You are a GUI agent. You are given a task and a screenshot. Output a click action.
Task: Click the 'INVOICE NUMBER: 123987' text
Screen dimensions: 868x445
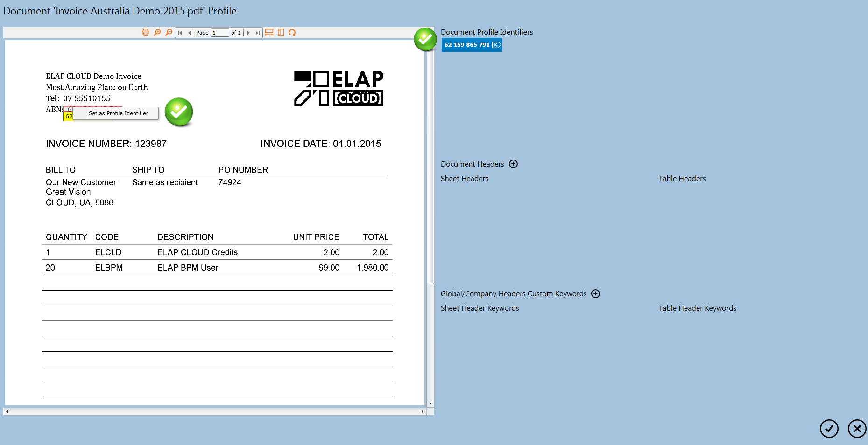(x=106, y=144)
